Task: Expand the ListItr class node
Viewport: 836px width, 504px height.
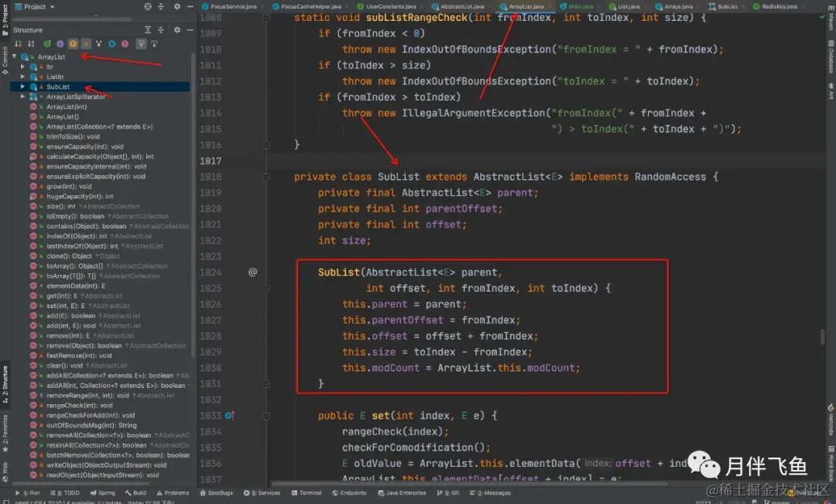Action: [22, 77]
